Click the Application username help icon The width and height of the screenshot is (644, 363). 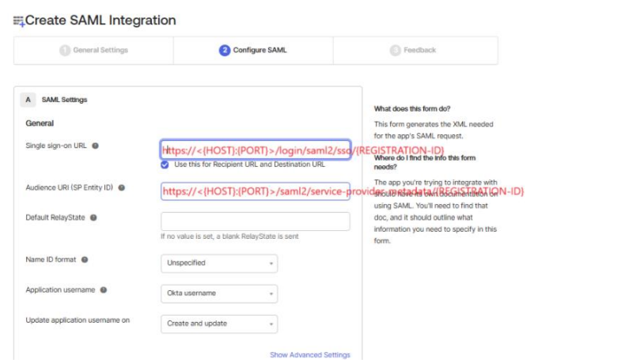pyautogui.click(x=104, y=290)
